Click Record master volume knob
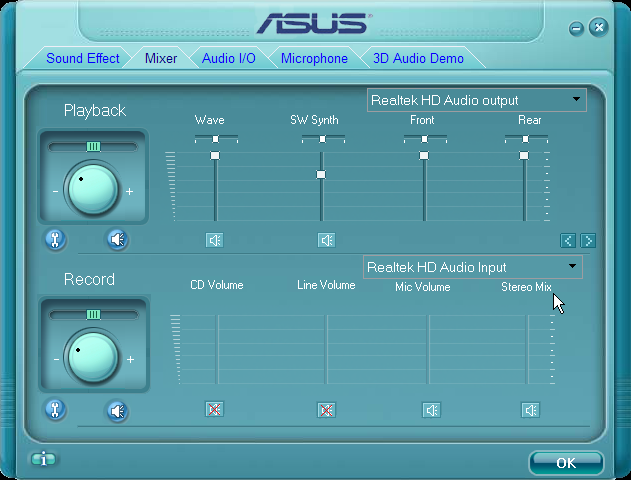The height and width of the screenshot is (480, 631). (93, 357)
